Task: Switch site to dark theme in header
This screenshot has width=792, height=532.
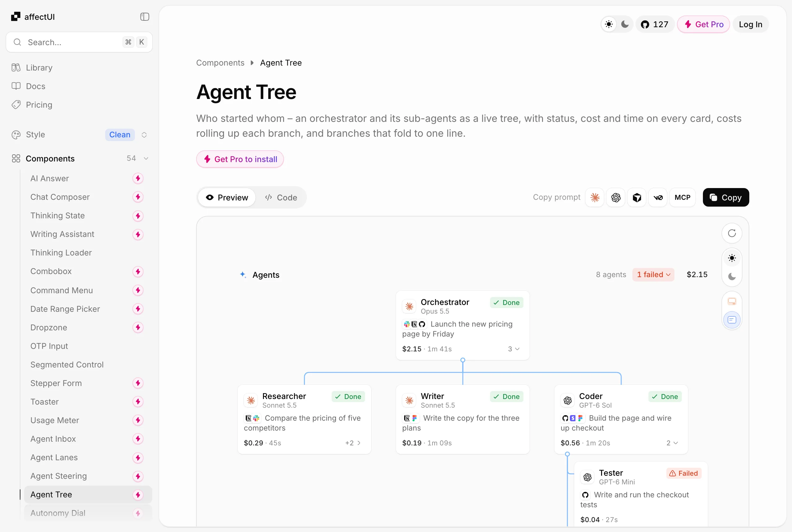Action: (625, 24)
